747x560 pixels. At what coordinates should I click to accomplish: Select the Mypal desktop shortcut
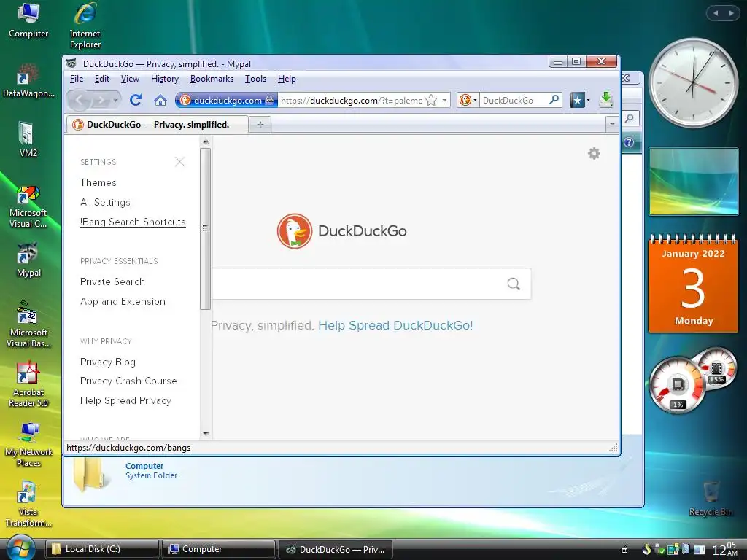(28, 260)
